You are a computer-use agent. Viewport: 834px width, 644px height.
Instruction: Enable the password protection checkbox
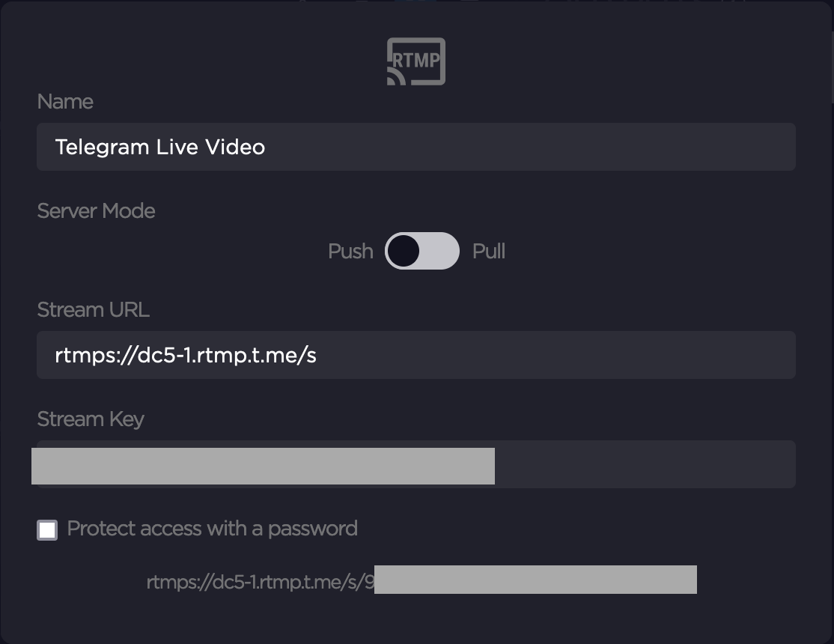[x=47, y=530]
